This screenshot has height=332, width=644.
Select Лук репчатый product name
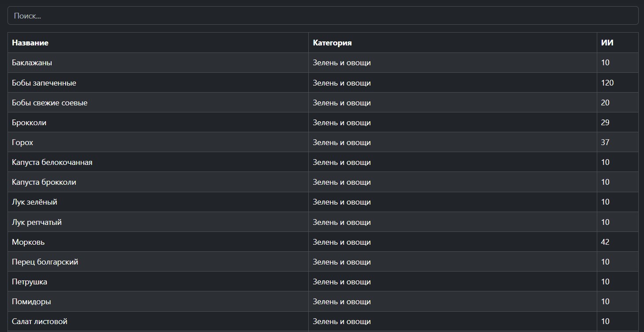coord(37,222)
